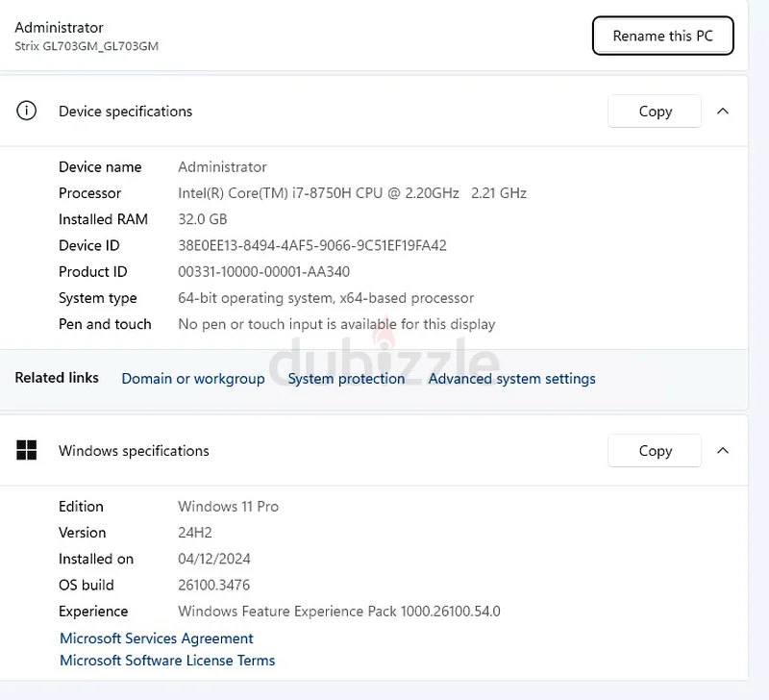Collapse the Windows specifications section
Viewport: 769px width, 700px height.
pos(723,451)
